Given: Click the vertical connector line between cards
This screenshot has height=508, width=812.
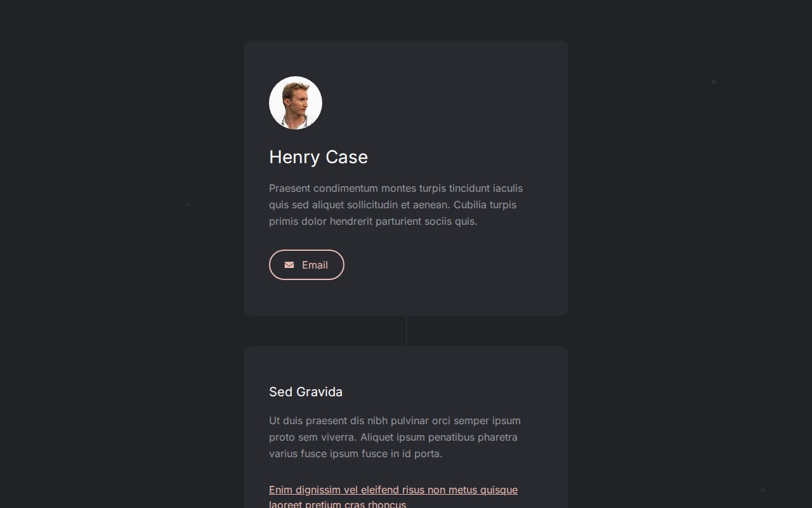Looking at the screenshot, I should [x=406, y=331].
